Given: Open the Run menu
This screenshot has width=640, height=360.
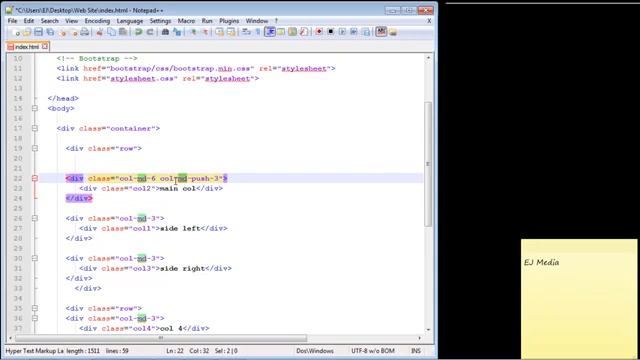Looking at the screenshot, I should click(x=207, y=21).
